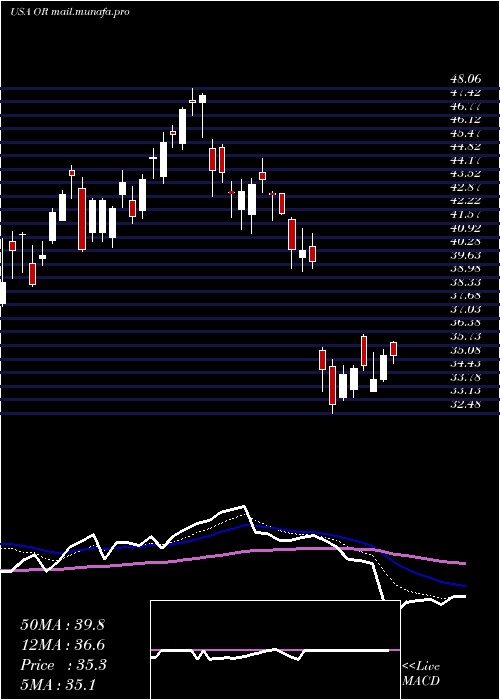Click the 35.08 price axis label
This screenshot has width=500, height=700.
466,350
